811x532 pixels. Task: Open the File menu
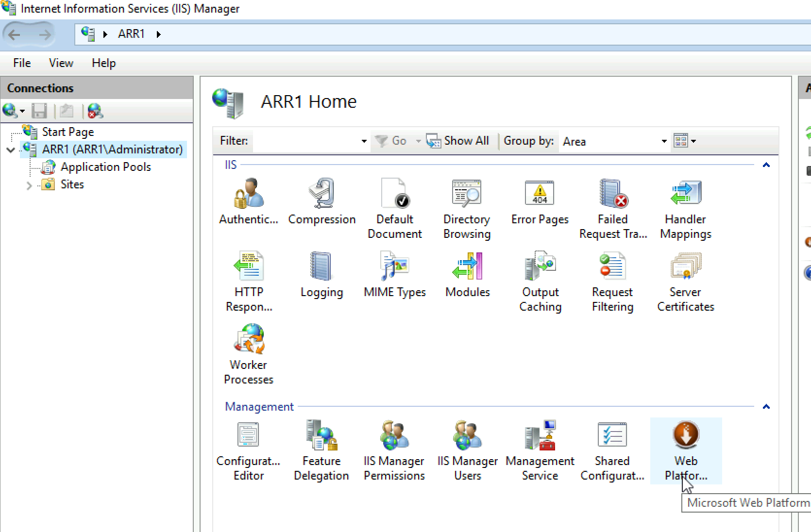(x=22, y=63)
